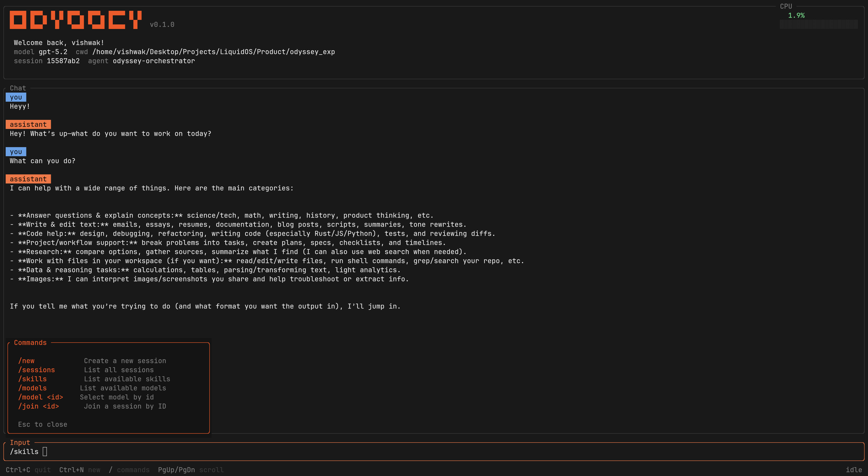The image size is (868, 476).
Task: Click the '**Answer questions & explain concepts:**' bullet
Action: [x=222, y=216]
